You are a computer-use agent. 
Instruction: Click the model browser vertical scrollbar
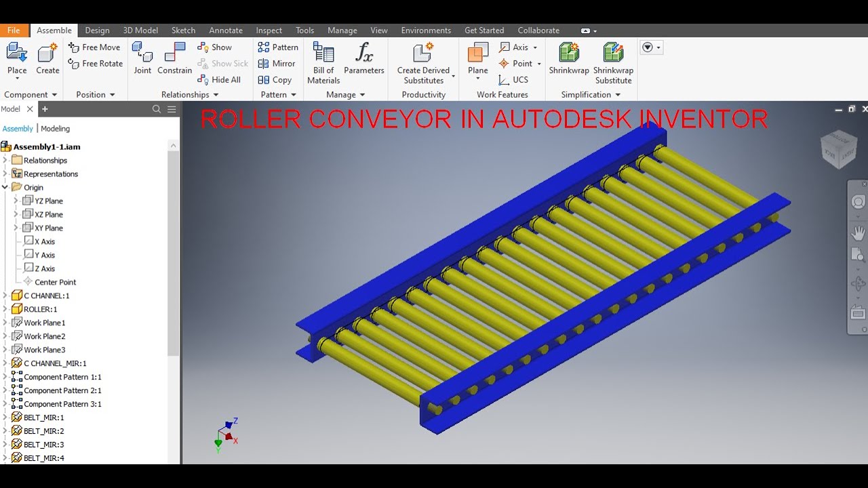pyautogui.click(x=174, y=253)
